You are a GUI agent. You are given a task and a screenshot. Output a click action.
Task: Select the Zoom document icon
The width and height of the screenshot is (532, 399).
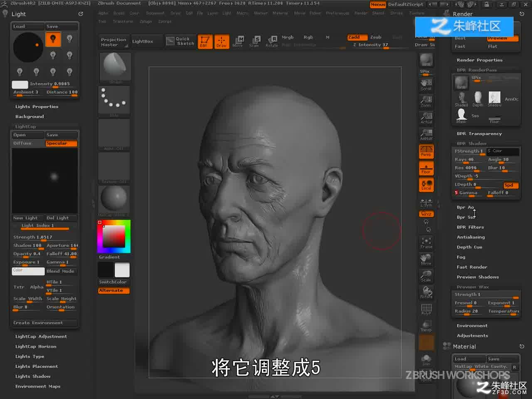pyautogui.click(x=426, y=101)
